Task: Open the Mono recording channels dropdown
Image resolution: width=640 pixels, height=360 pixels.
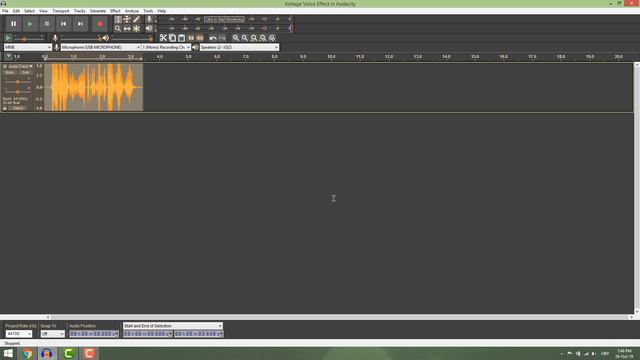Action: click(x=167, y=47)
